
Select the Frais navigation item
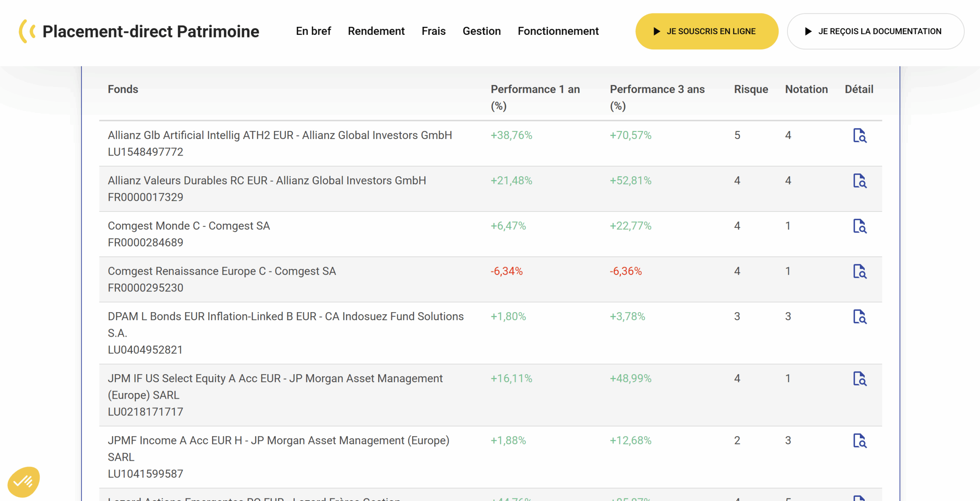click(433, 31)
